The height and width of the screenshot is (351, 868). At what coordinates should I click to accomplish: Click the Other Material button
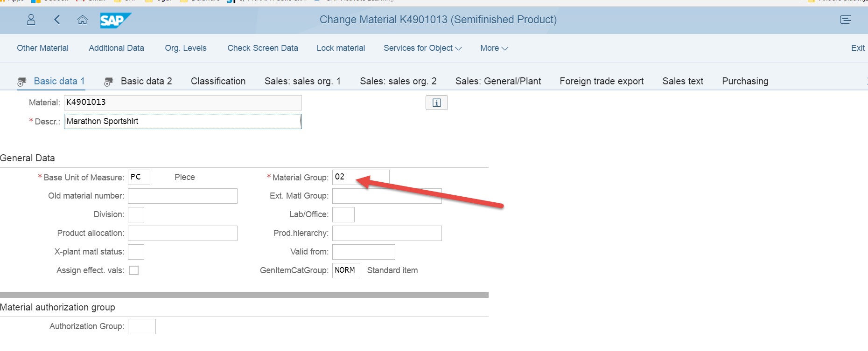[x=42, y=48]
